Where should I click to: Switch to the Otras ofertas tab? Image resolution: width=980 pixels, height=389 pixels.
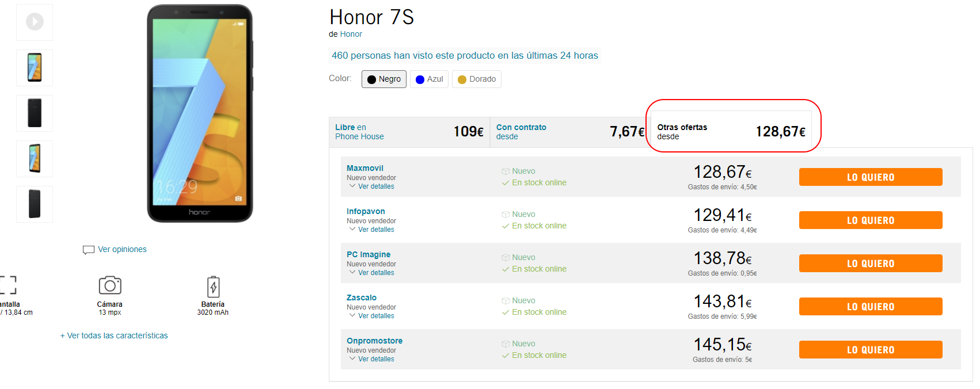click(731, 130)
